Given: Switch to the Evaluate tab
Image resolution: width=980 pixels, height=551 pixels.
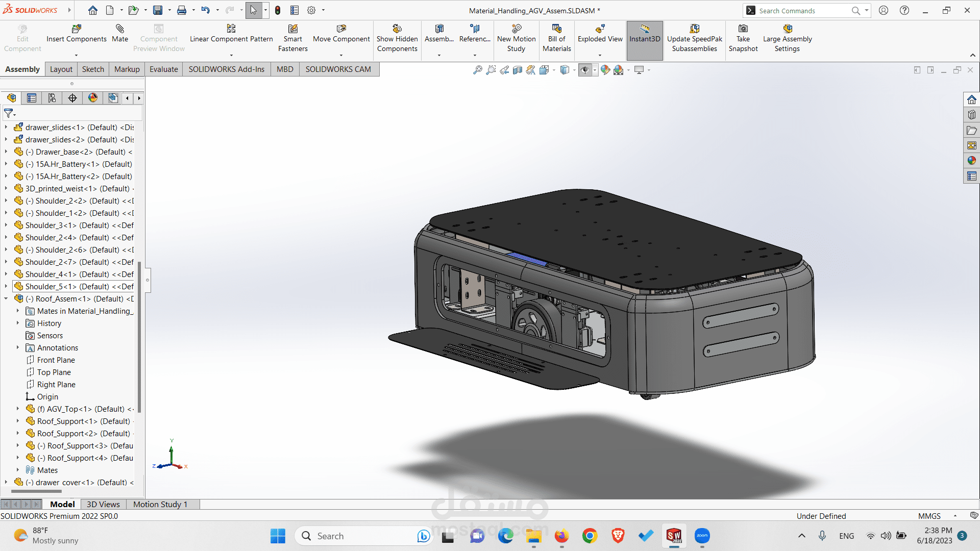Looking at the screenshot, I should [163, 69].
